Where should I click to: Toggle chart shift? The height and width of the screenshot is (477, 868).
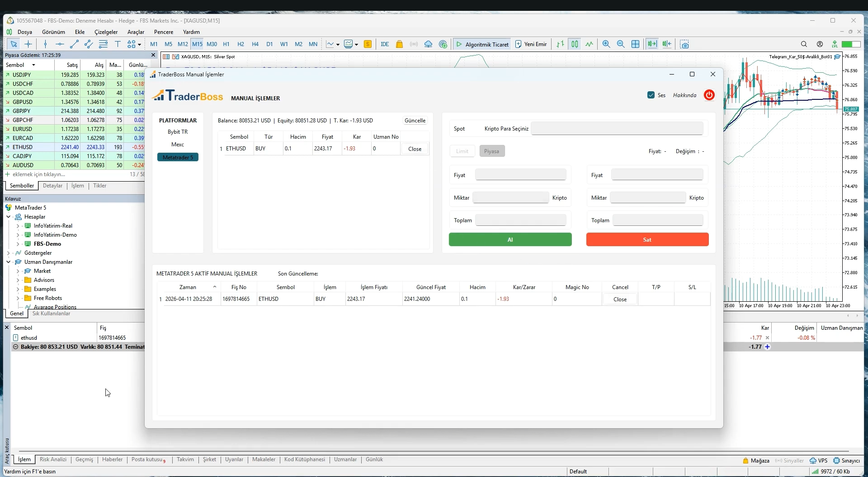[667, 44]
